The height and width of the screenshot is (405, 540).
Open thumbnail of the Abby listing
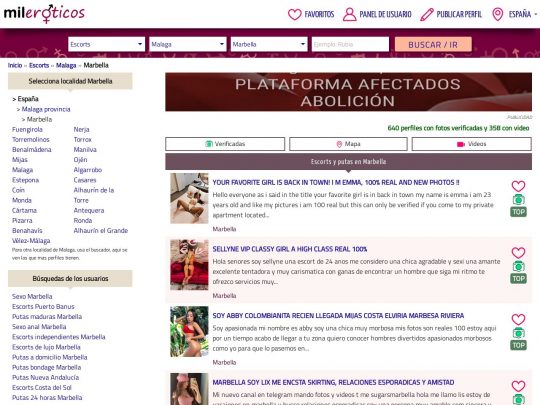point(189,331)
